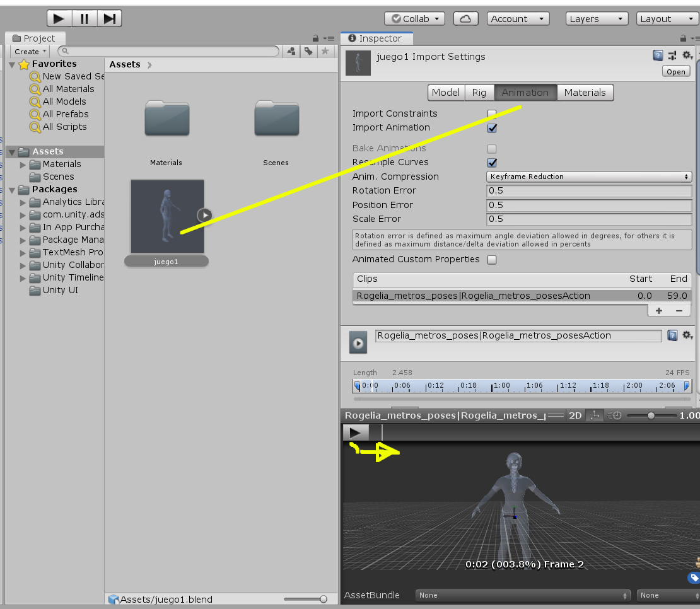Screen dimensions: 700x609
Task: Open the Account dropdown
Action: pyautogui.click(x=518, y=19)
